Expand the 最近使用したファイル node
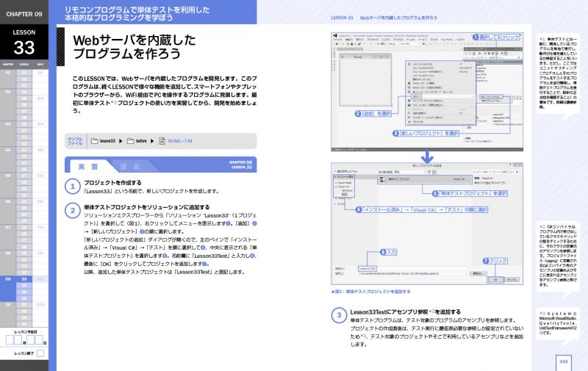This screenshot has height=371, width=588. click(334, 171)
